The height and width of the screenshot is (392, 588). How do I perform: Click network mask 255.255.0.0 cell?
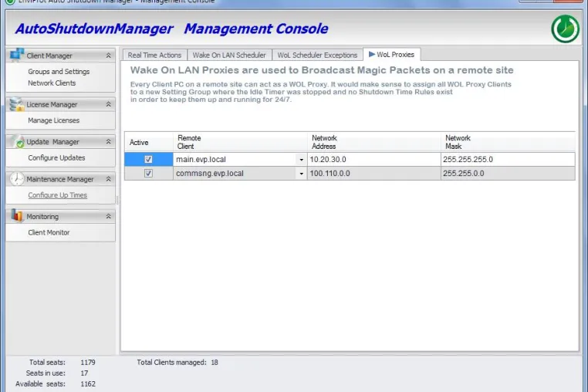(x=508, y=174)
